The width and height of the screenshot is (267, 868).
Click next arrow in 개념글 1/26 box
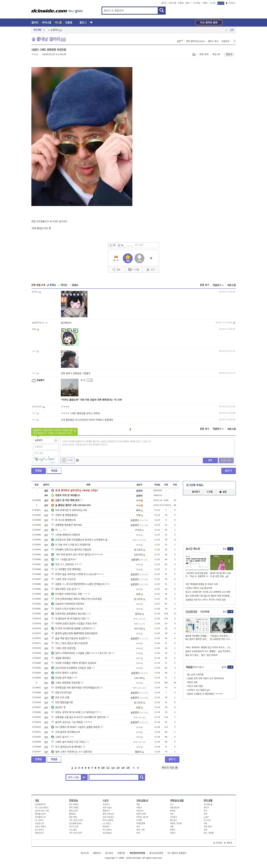(232, 667)
